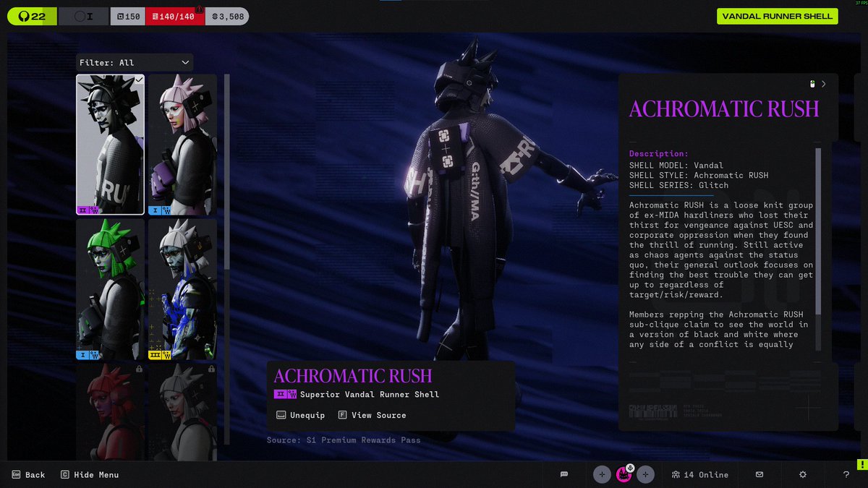Image resolution: width=868 pixels, height=488 pixels.
Task: Select the pink spiky-hair Vandal shell
Action: click(182, 145)
